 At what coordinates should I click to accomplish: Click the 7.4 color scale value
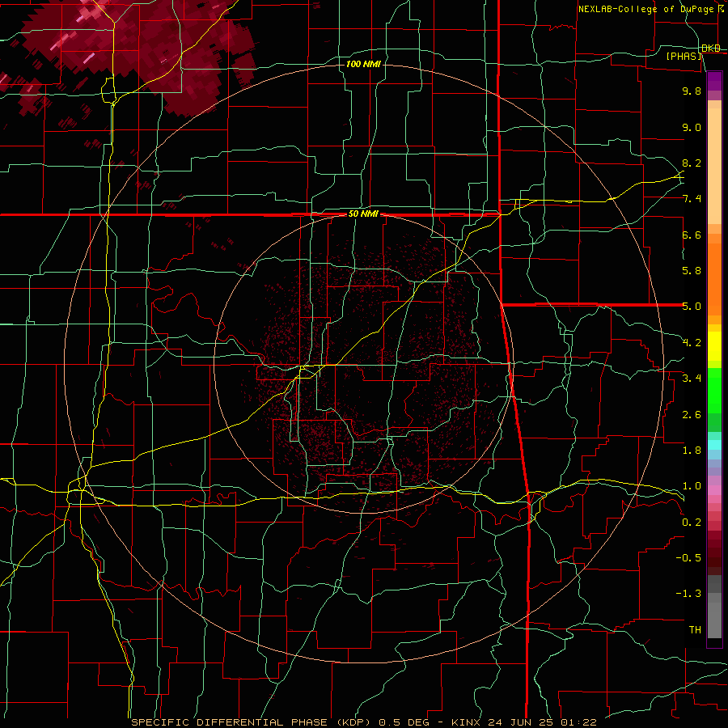(692, 199)
